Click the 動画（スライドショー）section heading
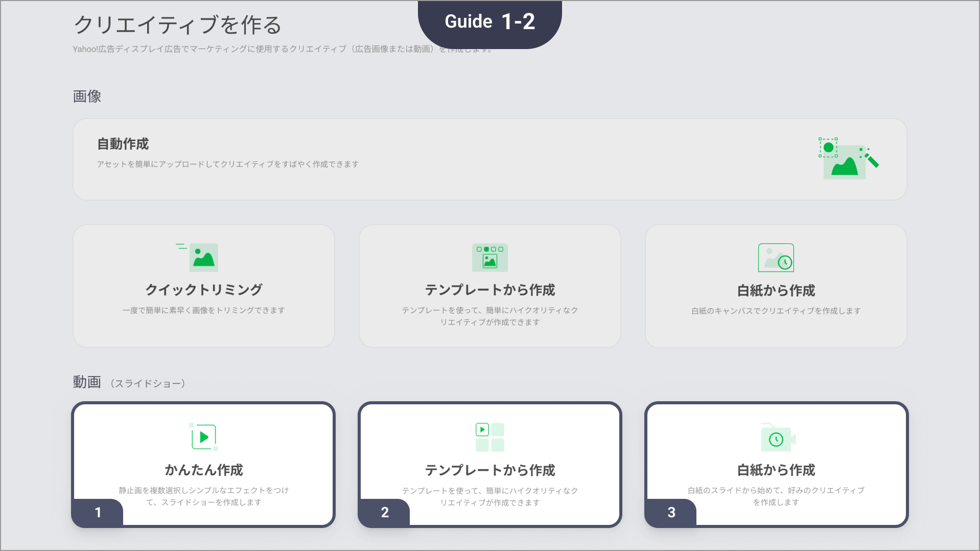Screen dimensions: 980x551 [129, 382]
